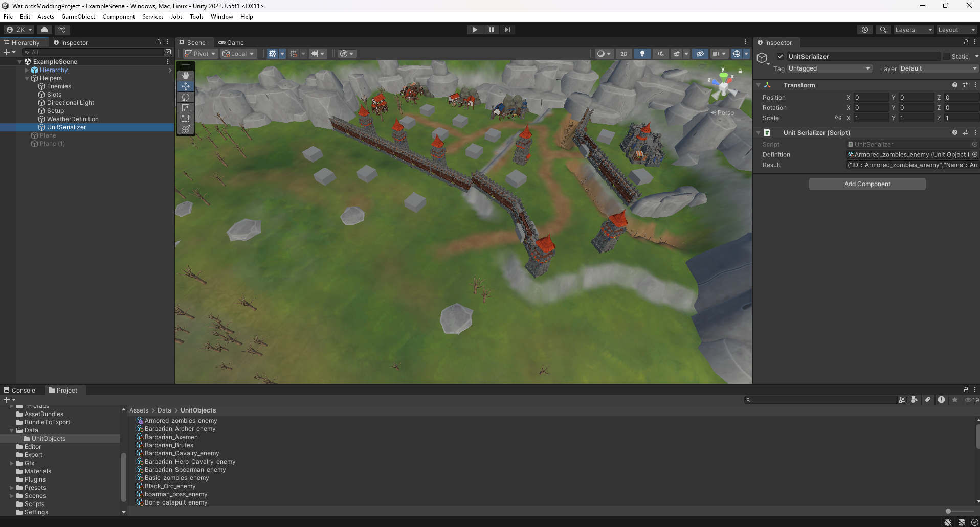The height and width of the screenshot is (527, 980).
Task: Uncheck the UnitSerializer active checkbox
Action: [781, 57]
